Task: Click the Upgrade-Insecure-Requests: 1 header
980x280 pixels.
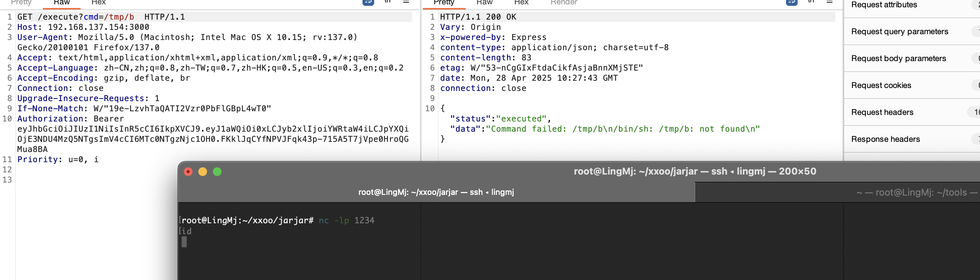Action: pyautogui.click(x=88, y=98)
